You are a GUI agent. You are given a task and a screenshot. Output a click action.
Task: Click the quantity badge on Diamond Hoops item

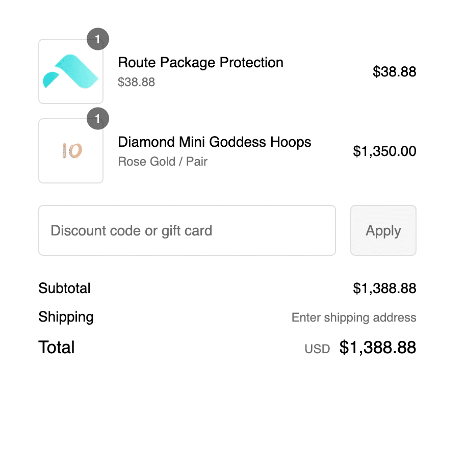pos(98,118)
